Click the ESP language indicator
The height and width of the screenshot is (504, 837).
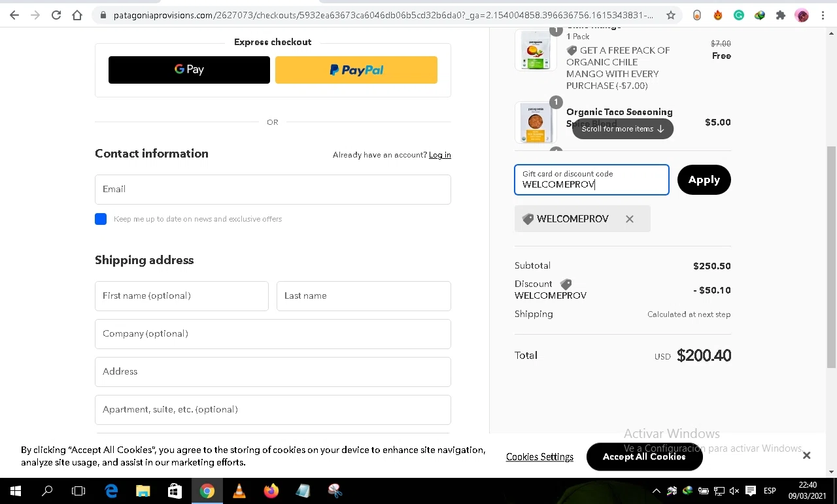pos(770,491)
